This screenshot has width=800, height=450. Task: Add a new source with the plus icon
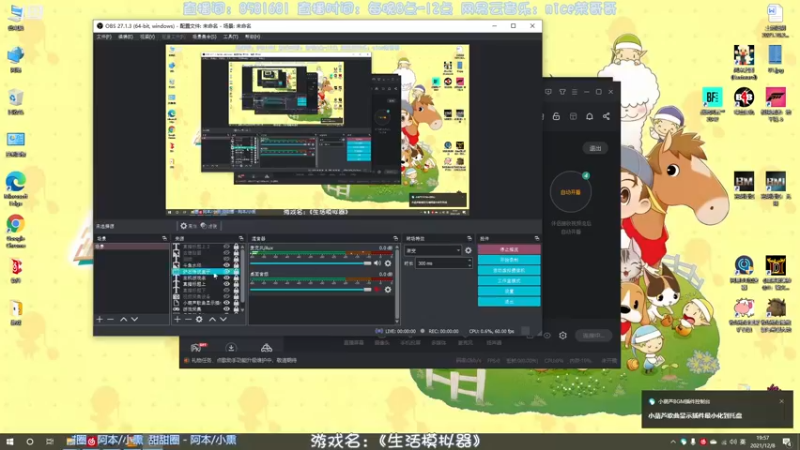(x=177, y=319)
